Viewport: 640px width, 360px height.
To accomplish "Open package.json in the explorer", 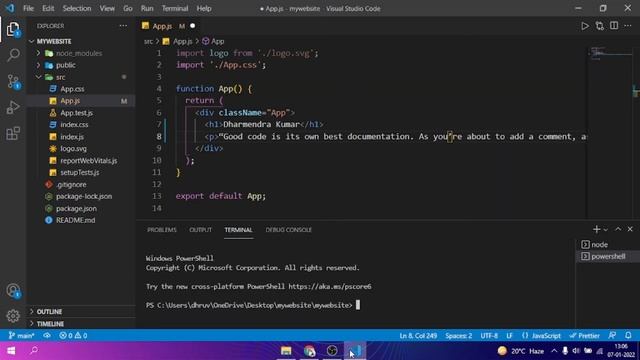I will point(76,208).
